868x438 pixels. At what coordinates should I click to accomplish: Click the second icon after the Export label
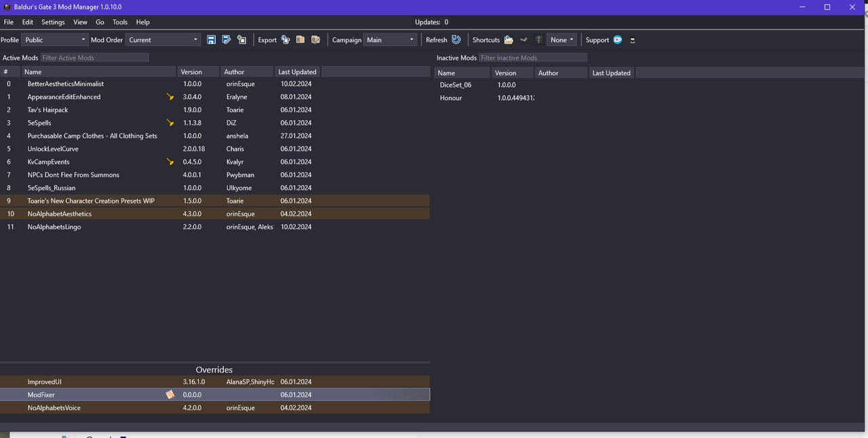pos(300,40)
